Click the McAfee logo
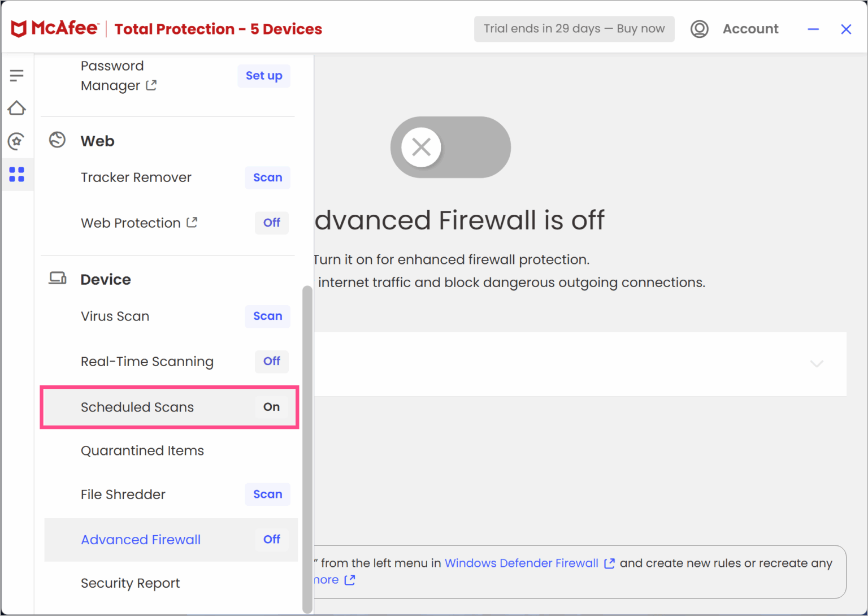The width and height of the screenshot is (868, 616). [55, 28]
